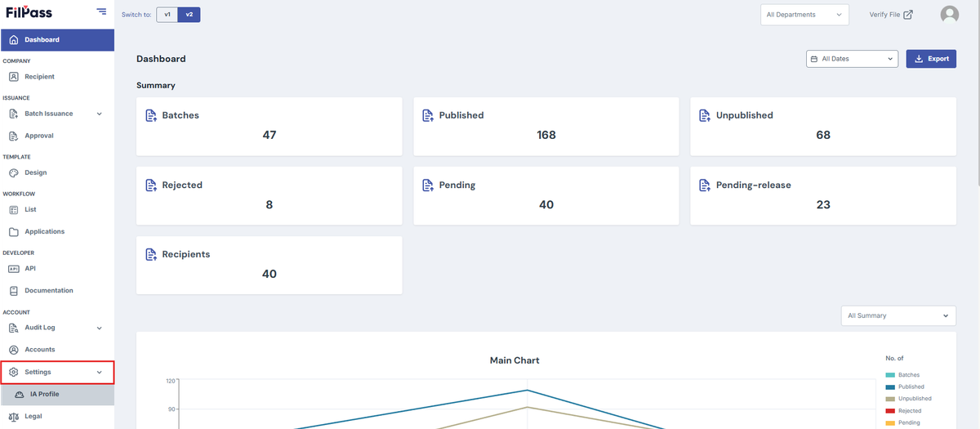The image size is (980, 429).
Task: Click the Pending-release card document icon
Action: click(705, 185)
